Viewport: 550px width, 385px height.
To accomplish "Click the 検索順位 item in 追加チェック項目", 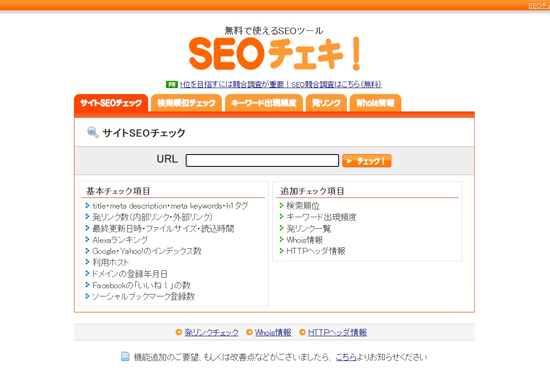I will point(303,206).
